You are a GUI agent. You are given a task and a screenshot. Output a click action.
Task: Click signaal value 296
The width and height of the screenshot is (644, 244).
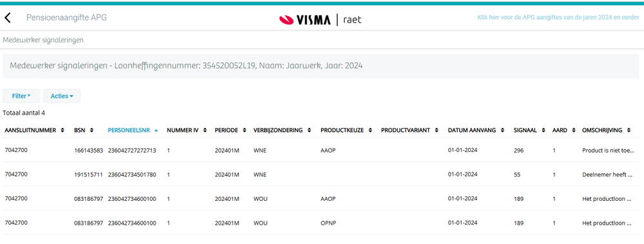coord(519,151)
